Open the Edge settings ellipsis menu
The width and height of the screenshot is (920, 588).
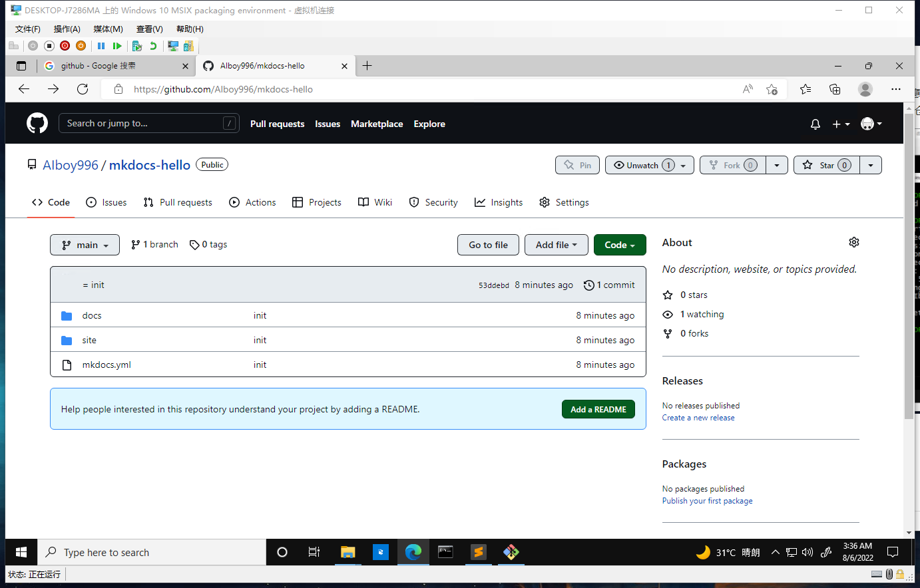(x=896, y=89)
